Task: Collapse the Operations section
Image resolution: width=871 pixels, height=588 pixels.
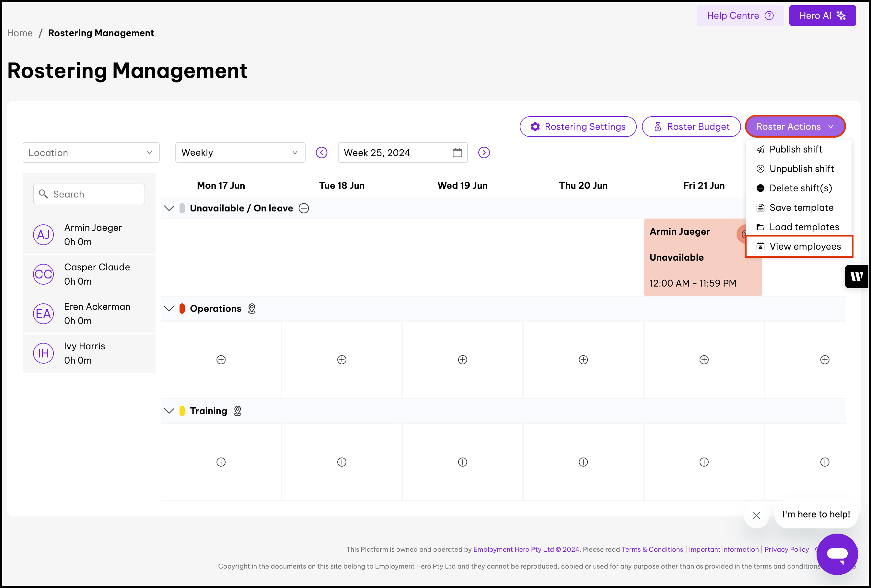Action: [169, 309]
